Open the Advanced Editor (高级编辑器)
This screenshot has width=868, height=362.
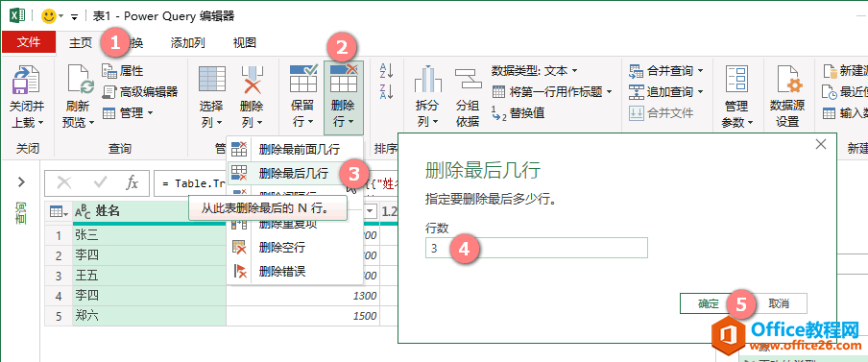(x=140, y=91)
